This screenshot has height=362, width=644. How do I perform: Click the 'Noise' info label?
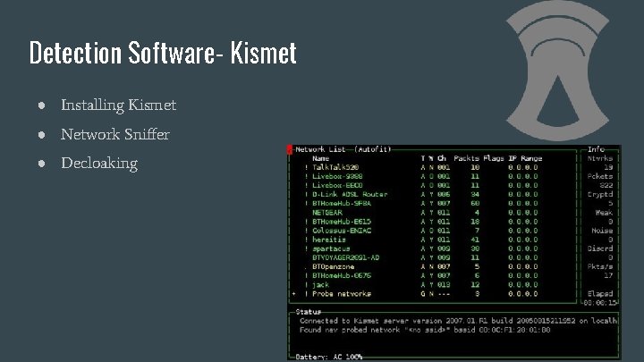(x=602, y=231)
